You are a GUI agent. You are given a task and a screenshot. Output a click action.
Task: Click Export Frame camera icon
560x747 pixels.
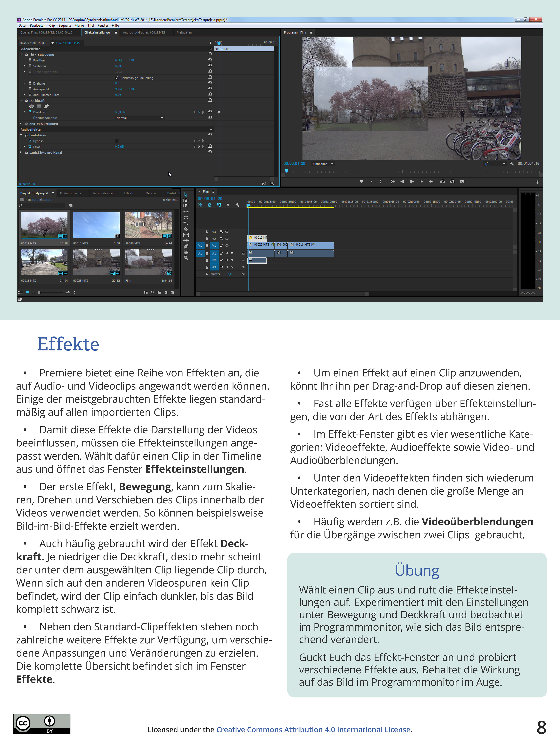(x=462, y=182)
